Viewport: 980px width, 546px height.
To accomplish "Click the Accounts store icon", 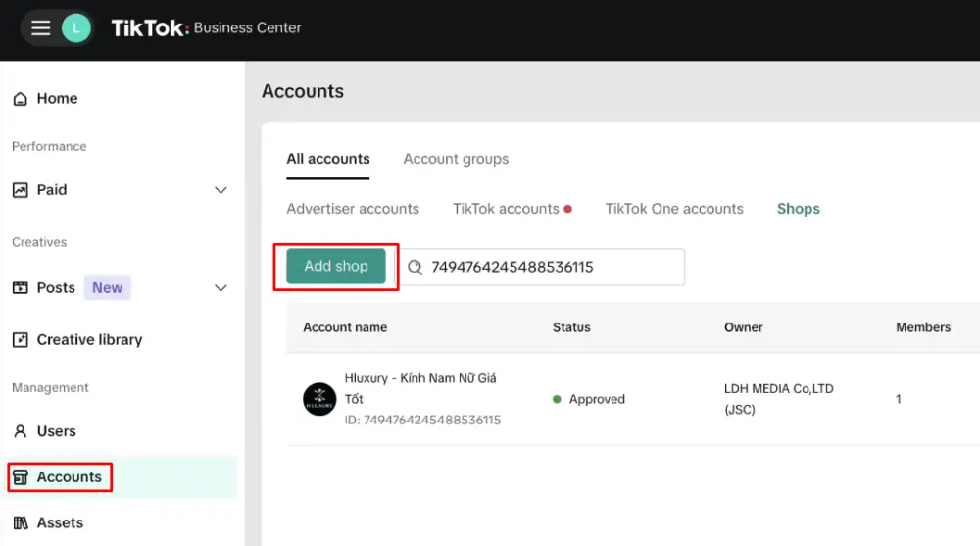I will coord(20,477).
